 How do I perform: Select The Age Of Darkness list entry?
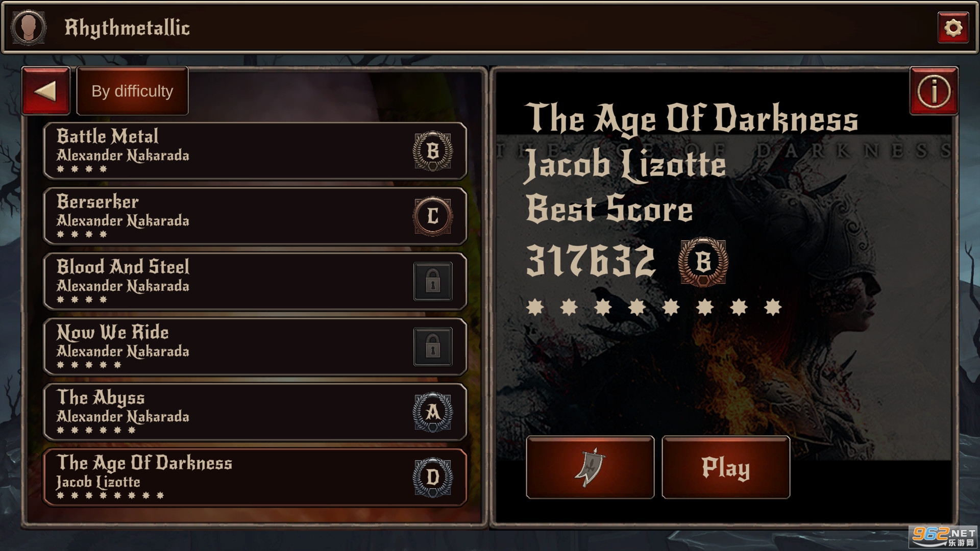pos(255,478)
